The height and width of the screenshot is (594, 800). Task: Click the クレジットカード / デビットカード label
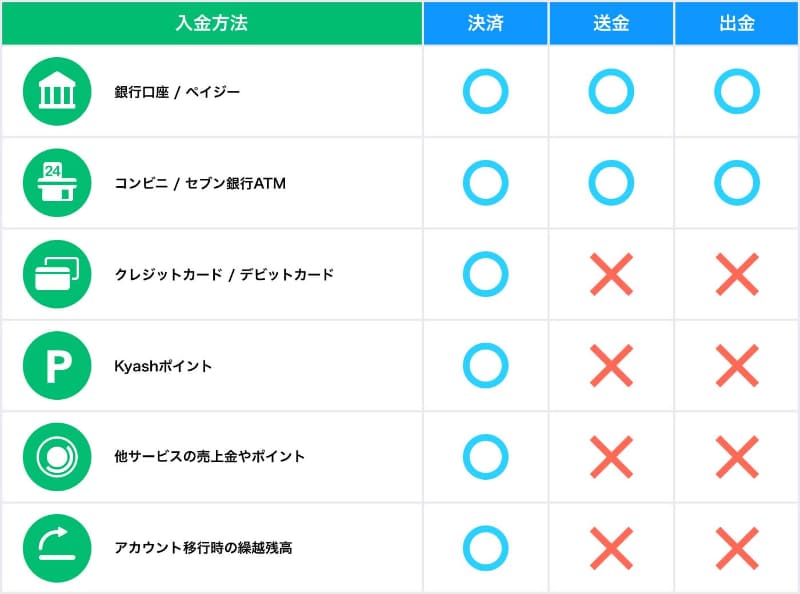(224, 274)
